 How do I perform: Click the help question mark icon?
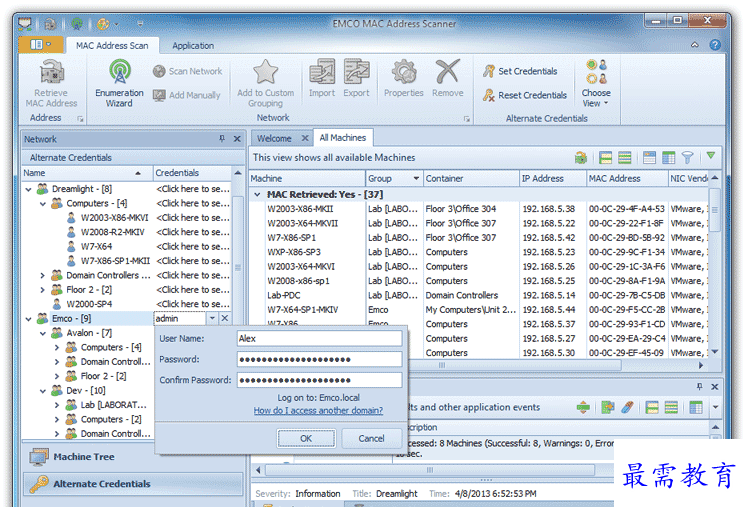click(715, 45)
